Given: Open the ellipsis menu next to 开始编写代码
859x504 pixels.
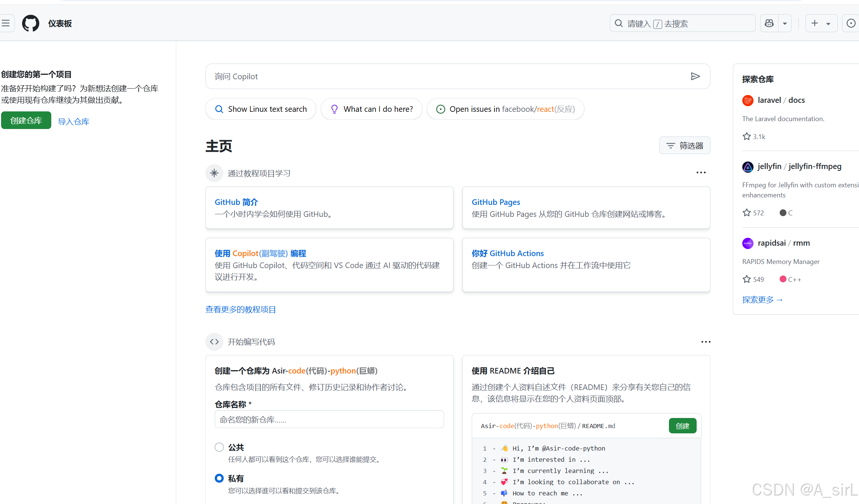Looking at the screenshot, I should click(706, 341).
